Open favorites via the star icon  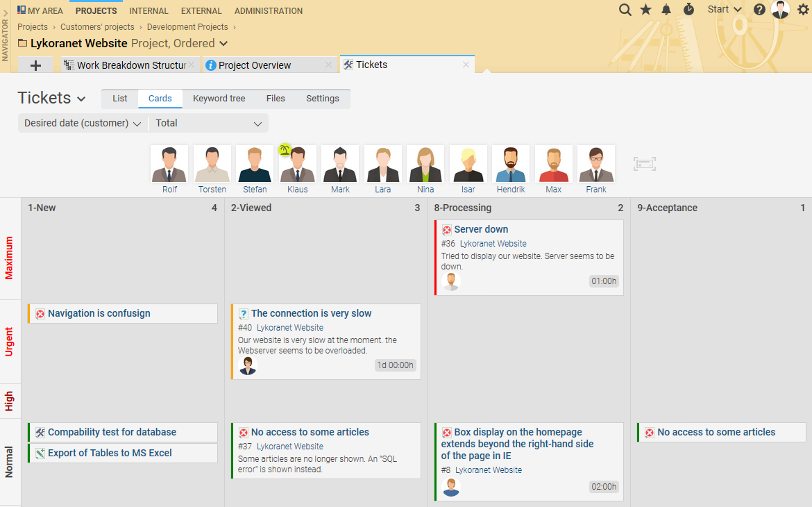tap(645, 9)
